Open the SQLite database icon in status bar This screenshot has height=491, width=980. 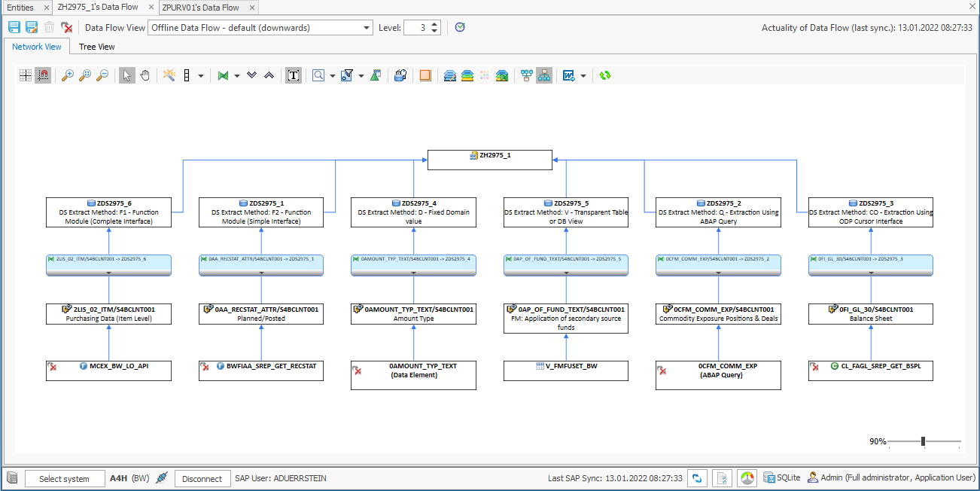click(770, 477)
